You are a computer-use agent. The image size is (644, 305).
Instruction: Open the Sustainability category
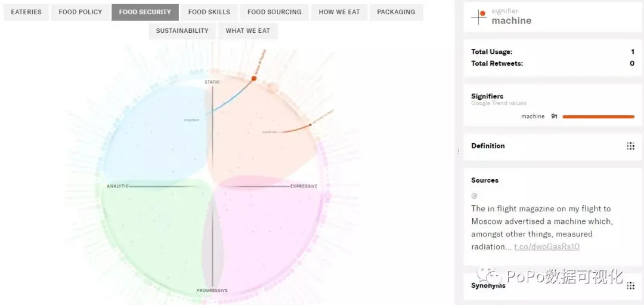coord(182,31)
